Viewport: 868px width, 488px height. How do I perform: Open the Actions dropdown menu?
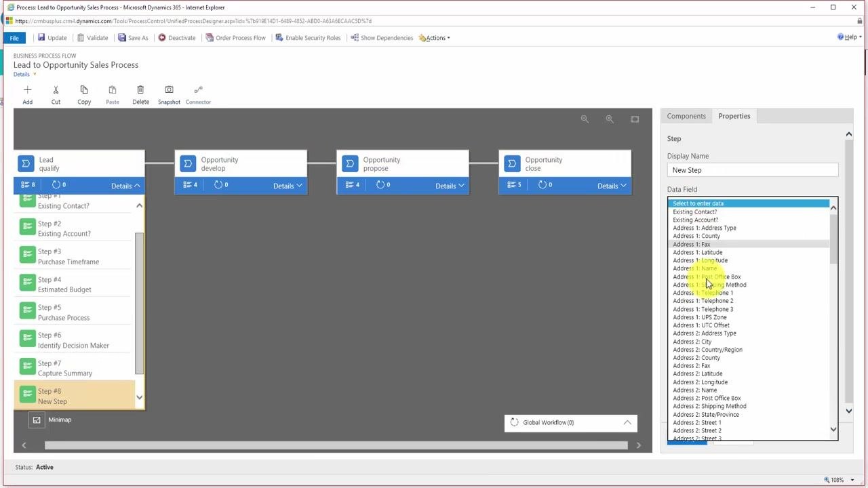tap(435, 38)
